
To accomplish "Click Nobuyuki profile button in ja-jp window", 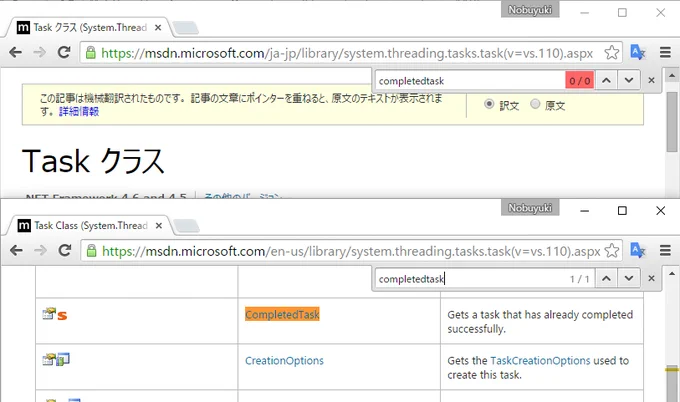I will pyautogui.click(x=530, y=10).
